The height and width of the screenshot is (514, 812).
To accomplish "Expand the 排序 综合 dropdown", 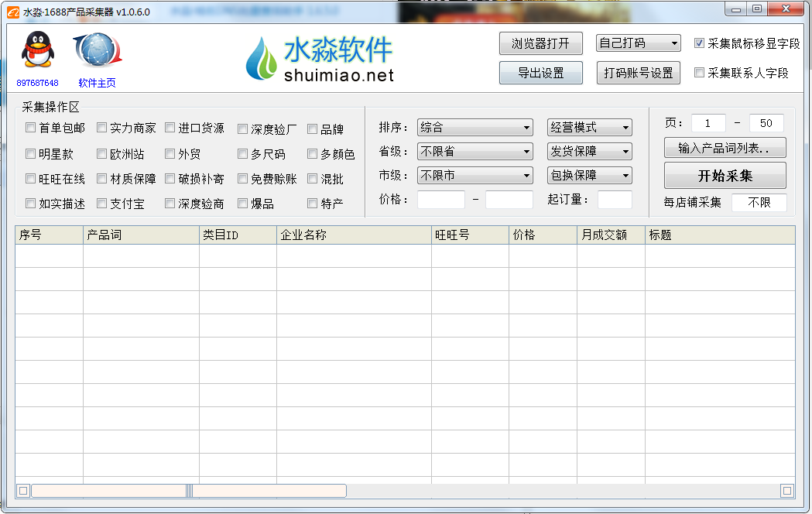I will pos(475,127).
